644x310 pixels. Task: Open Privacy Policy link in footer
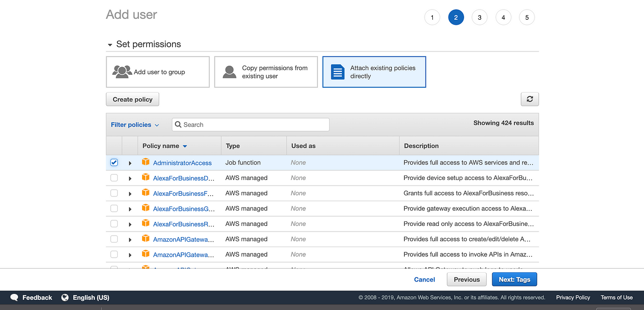[573, 298]
